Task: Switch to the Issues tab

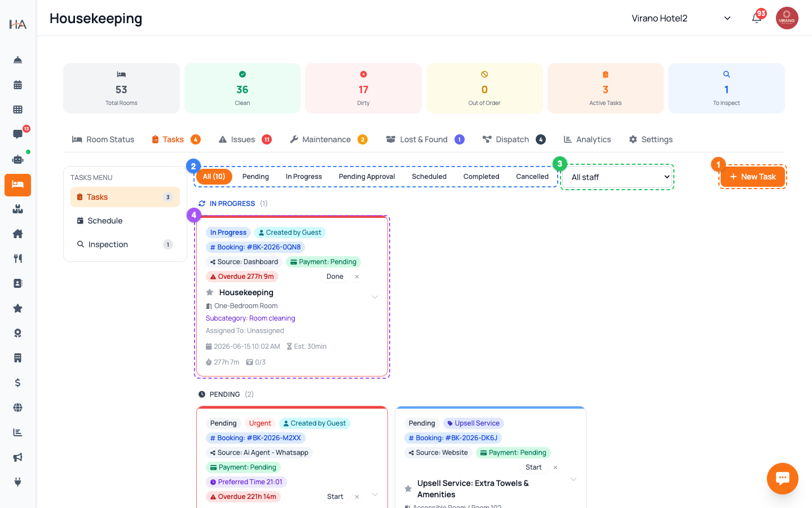Action: (245, 139)
